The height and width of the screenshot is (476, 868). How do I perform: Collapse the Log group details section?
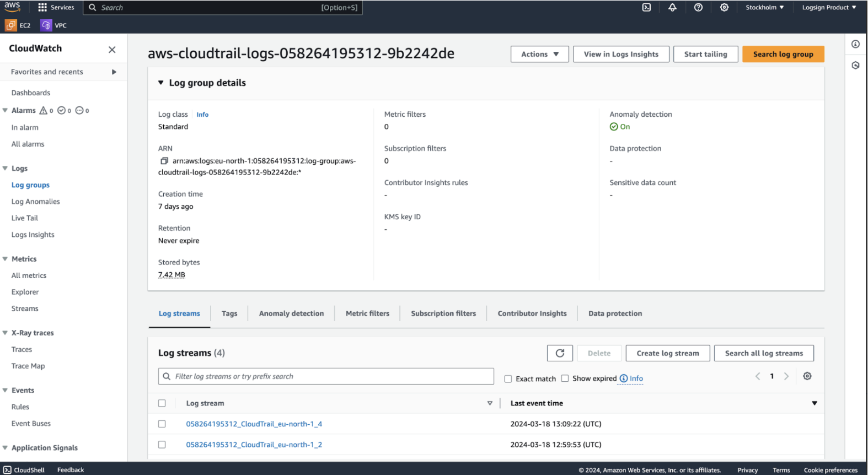(161, 83)
